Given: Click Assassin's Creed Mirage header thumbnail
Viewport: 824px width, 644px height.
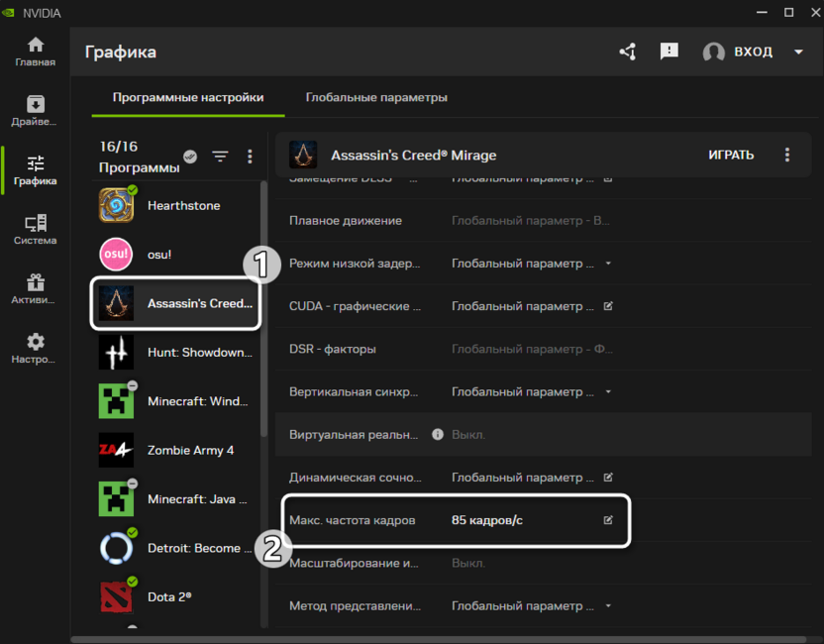Looking at the screenshot, I should tap(303, 155).
